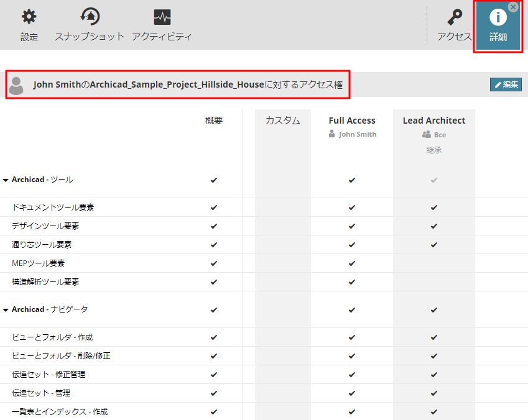Click the MEPツール要素 row label
Viewport: 528px width, 420px height.
tap(38, 263)
